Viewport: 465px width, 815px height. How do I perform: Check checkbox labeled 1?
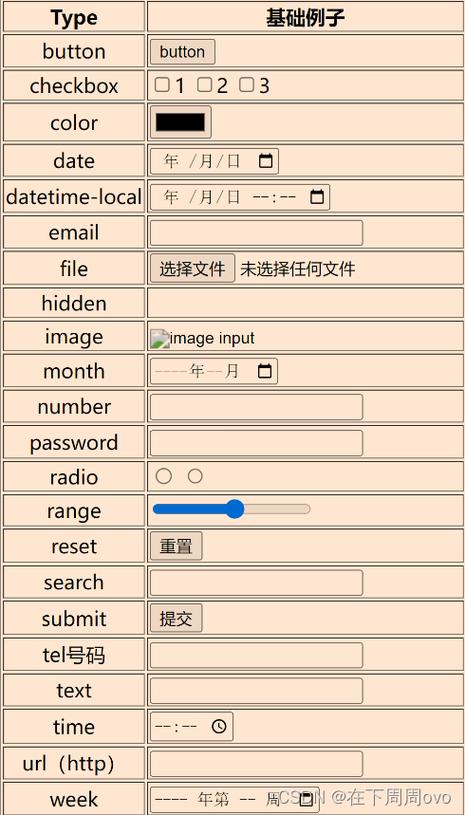tap(162, 85)
